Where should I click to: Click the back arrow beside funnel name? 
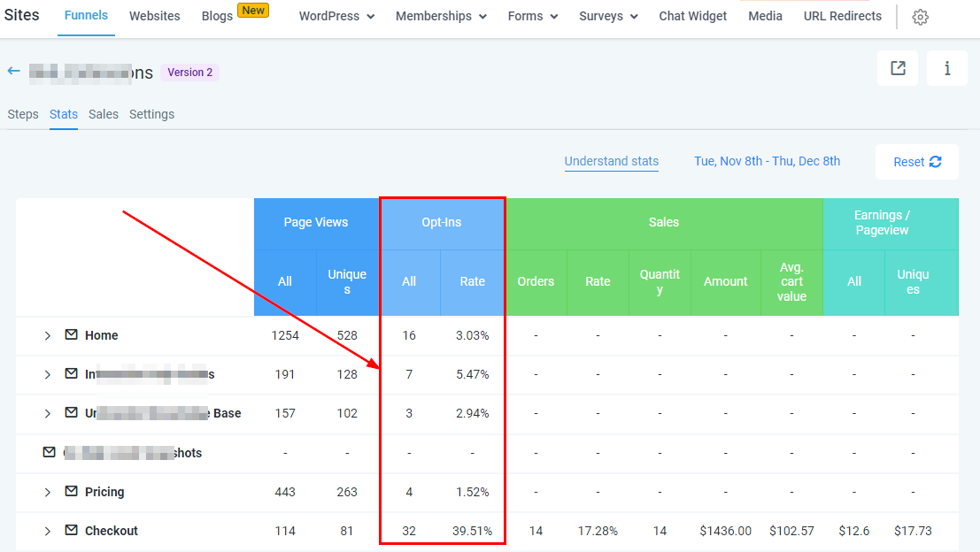click(x=13, y=72)
